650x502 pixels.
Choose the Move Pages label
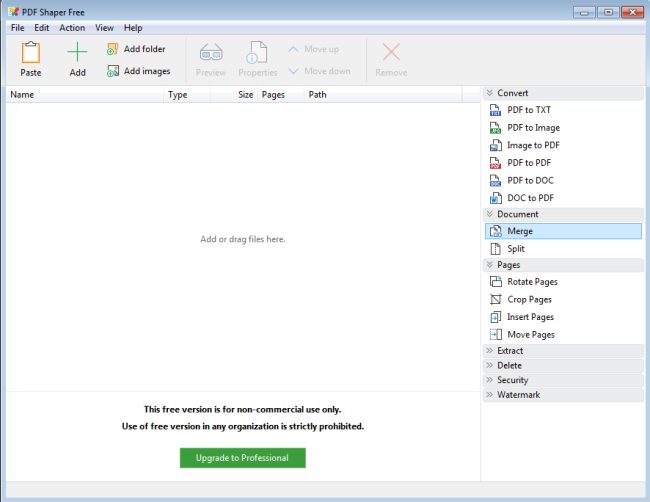[531, 335]
